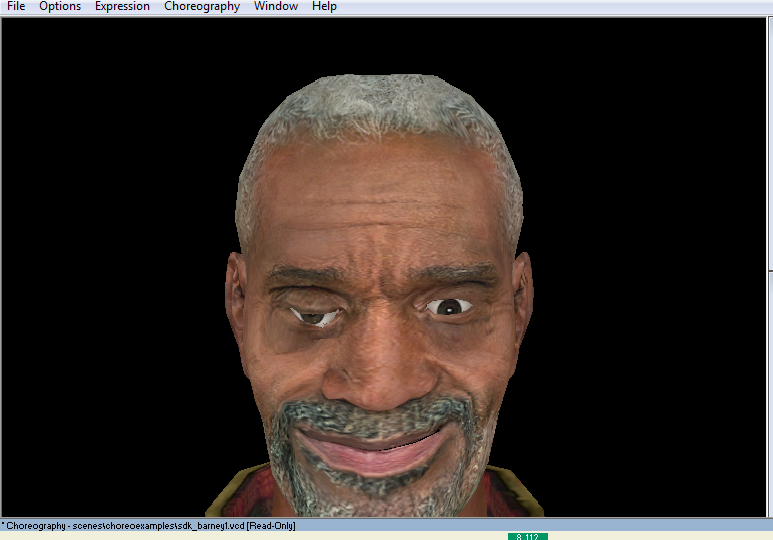This screenshot has width=773, height=540.
Task: Click the model's squinting eye
Action: [316, 317]
